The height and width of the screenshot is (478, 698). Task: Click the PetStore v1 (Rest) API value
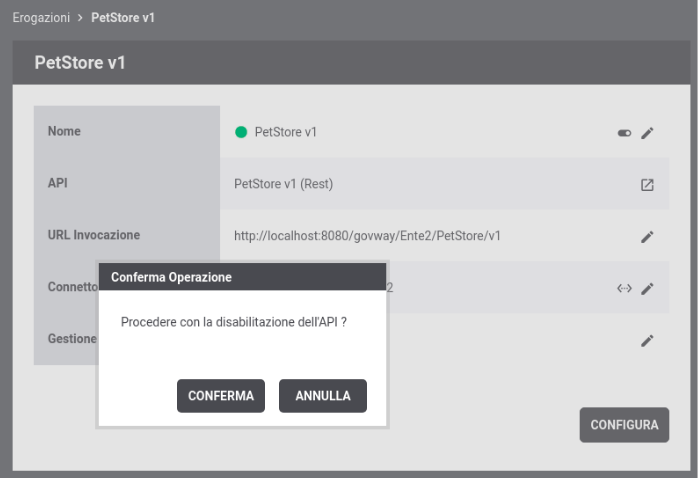[x=284, y=184]
